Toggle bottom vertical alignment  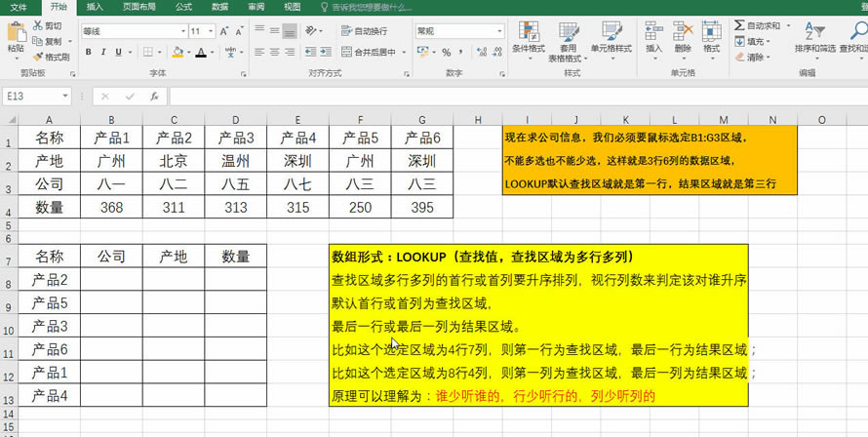(x=290, y=31)
